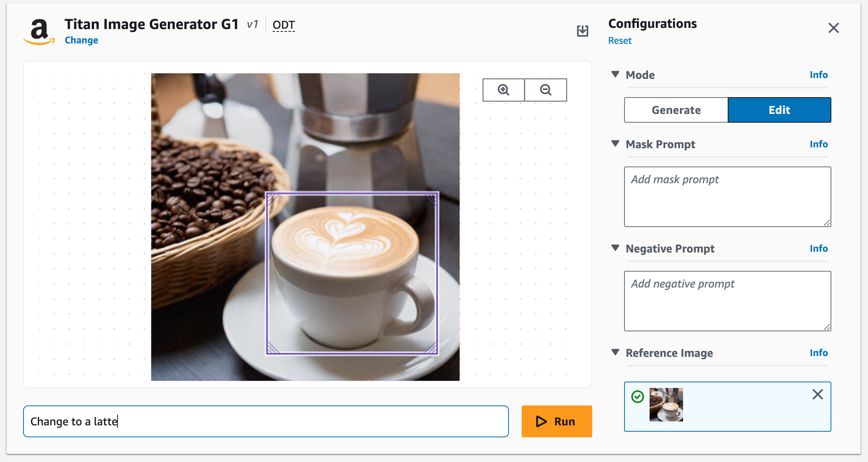Collapse the Mask Prompt section

[x=615, y=144]
